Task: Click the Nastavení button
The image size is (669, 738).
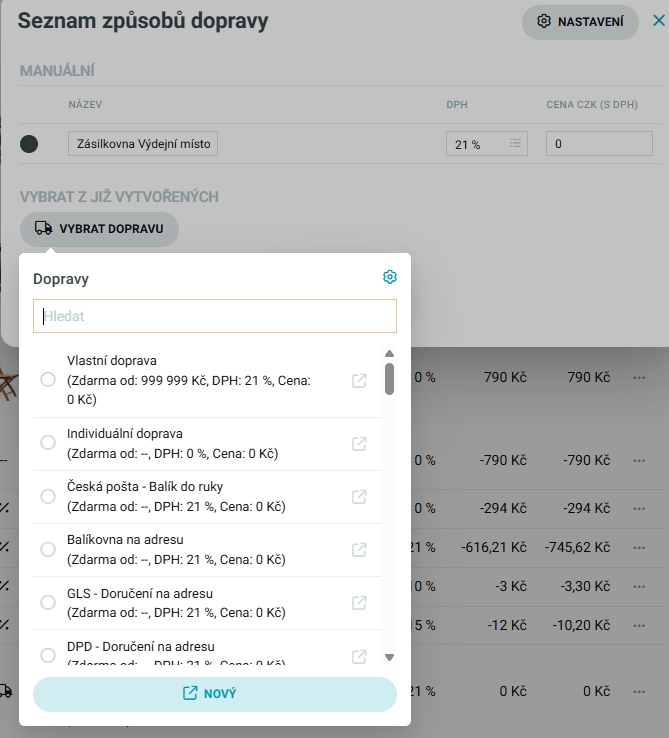Action: coord(580,21)
